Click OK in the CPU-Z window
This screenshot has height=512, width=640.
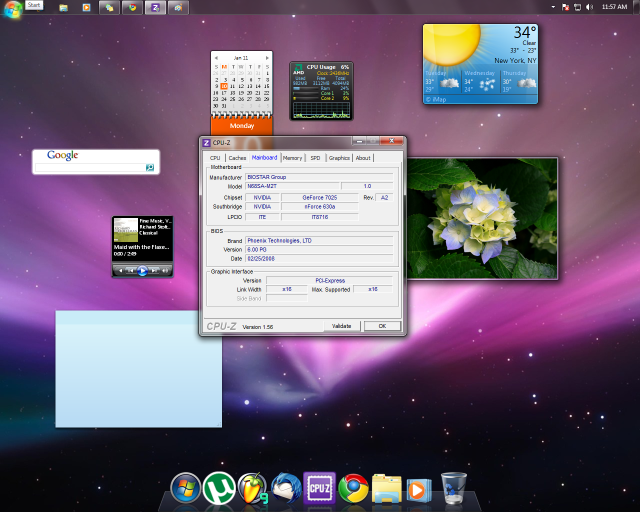pos(382,326)
